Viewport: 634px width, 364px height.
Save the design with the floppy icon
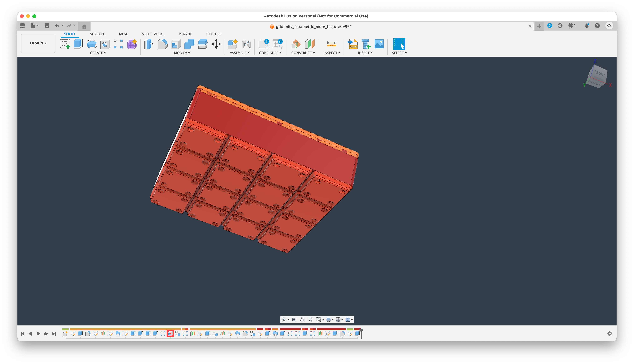pos(47,26)
